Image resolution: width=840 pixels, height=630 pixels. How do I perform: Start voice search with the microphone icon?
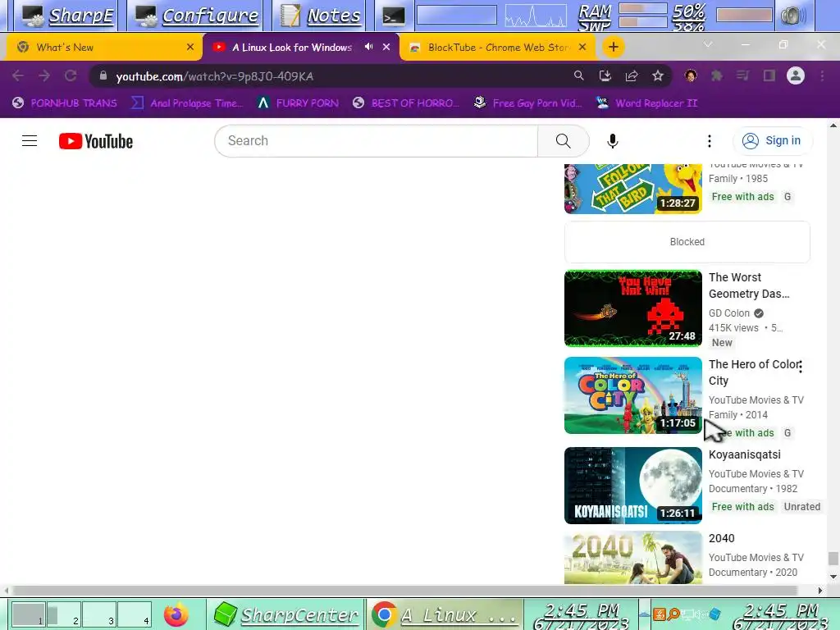[x=612, y=141]
